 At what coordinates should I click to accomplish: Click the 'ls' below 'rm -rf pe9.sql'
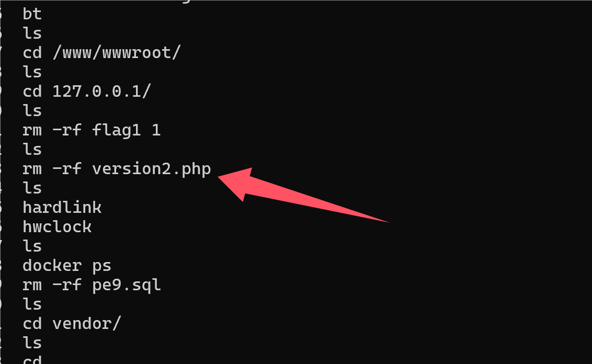pos(32,304)
